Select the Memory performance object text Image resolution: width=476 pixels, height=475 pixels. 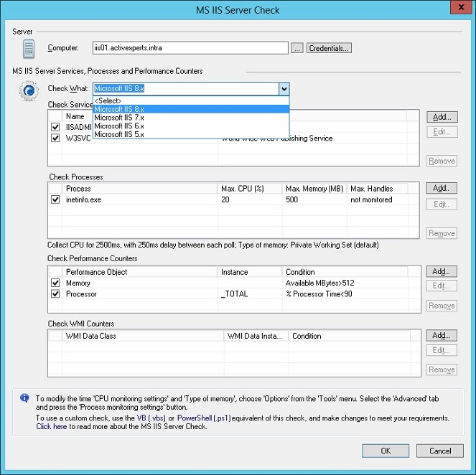point(78,283)
